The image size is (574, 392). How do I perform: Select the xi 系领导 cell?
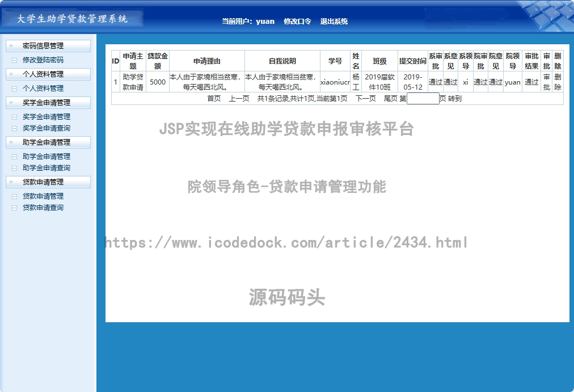coord(465,82)
